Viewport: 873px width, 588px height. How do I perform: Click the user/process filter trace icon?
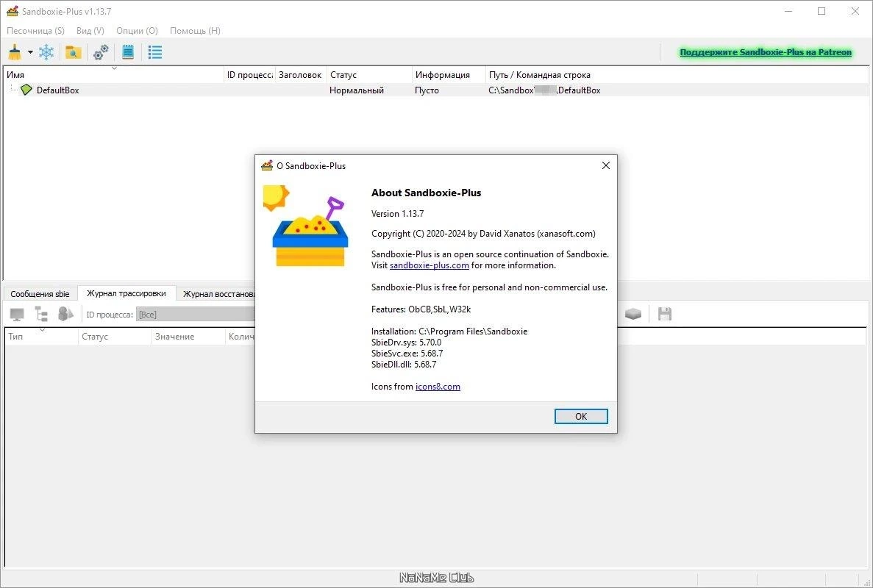point(65,315)
